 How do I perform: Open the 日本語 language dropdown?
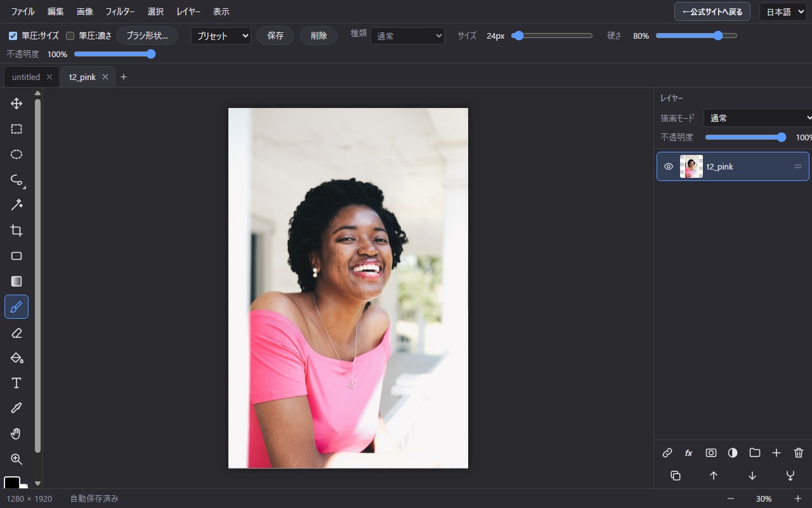[x=783, y=11]
